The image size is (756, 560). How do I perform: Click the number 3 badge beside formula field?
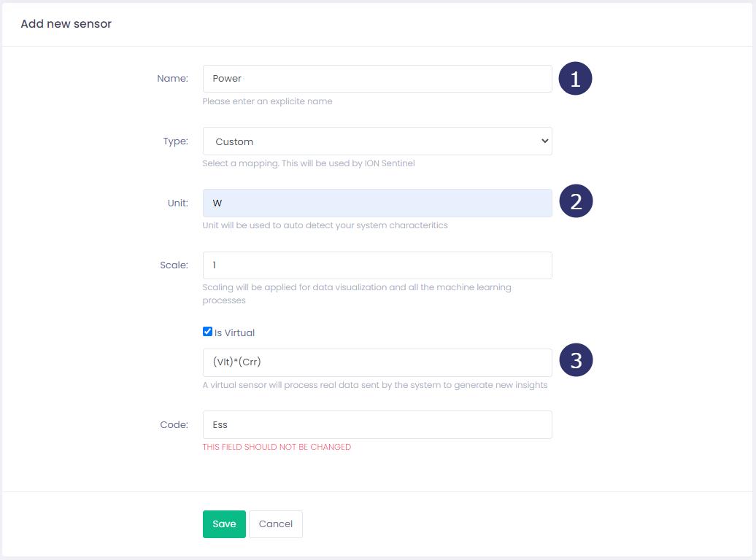click(x=575, y=361)
